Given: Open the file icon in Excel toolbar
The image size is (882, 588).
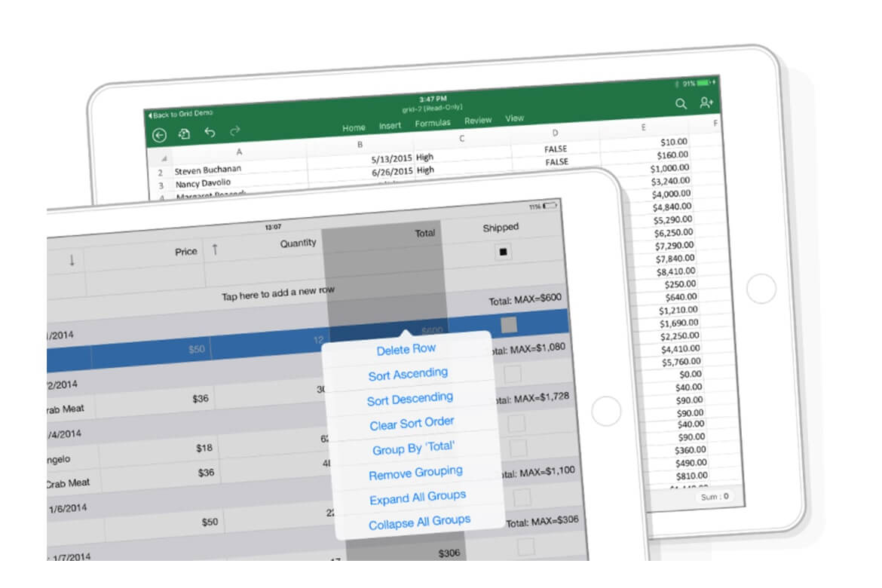Looking at the screenshot, I should click(x=185, y=134).
